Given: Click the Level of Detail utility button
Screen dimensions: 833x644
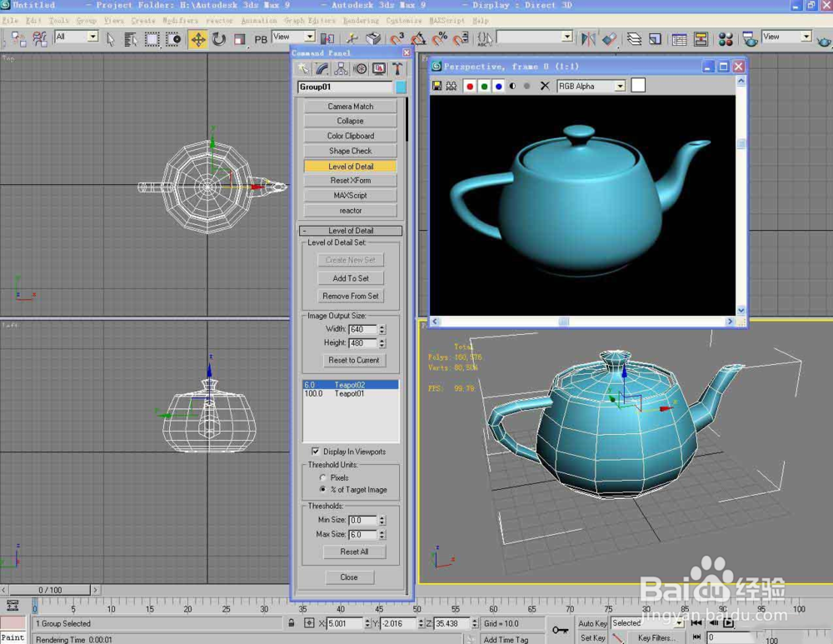Looking at the screenshot, I should [351, 167].
